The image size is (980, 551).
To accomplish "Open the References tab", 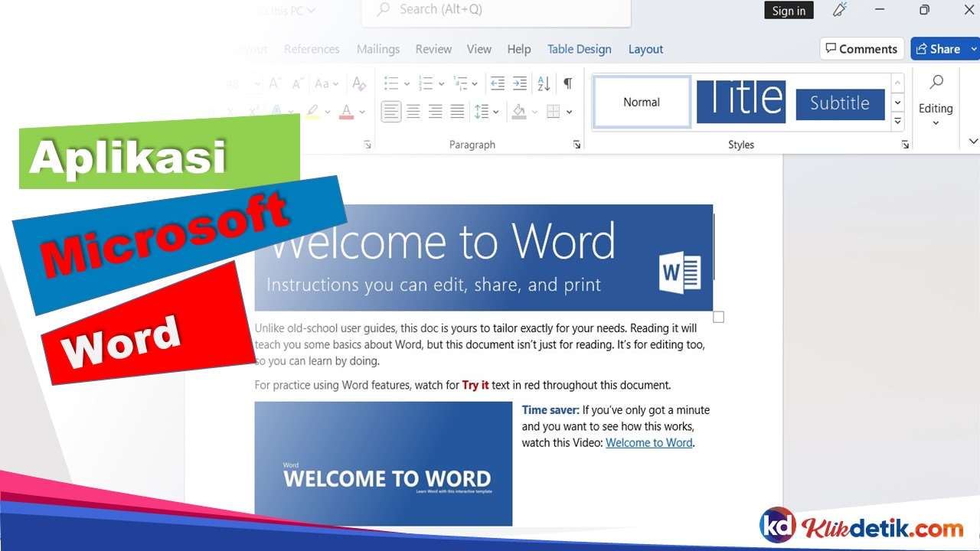I will click(312, 49).
